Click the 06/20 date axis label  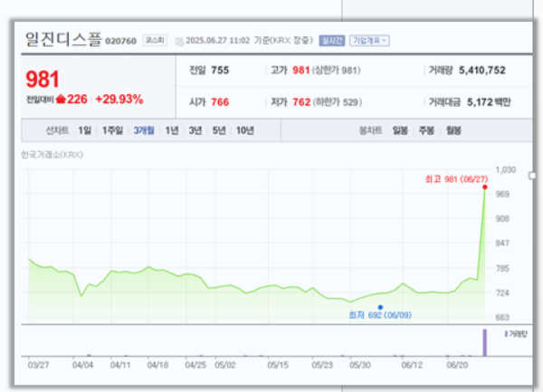coord(457,365)
